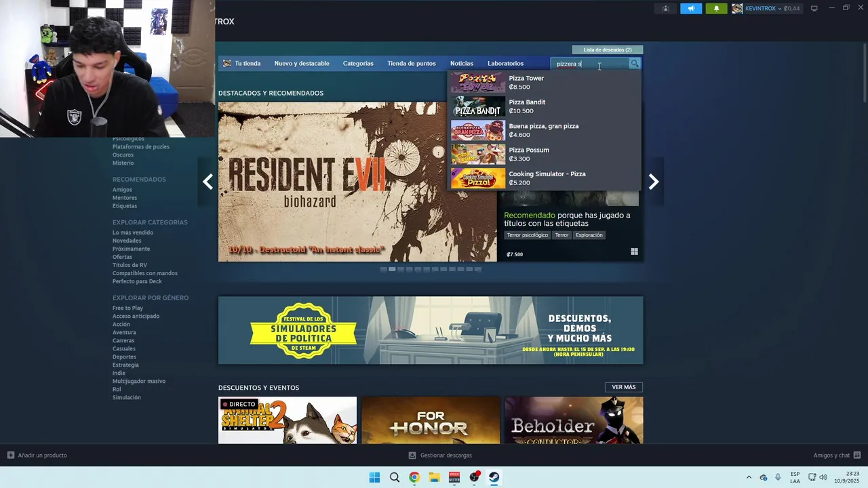Open clock and date 23:23 panel
868x488 pixels.
tap(848, 477)
